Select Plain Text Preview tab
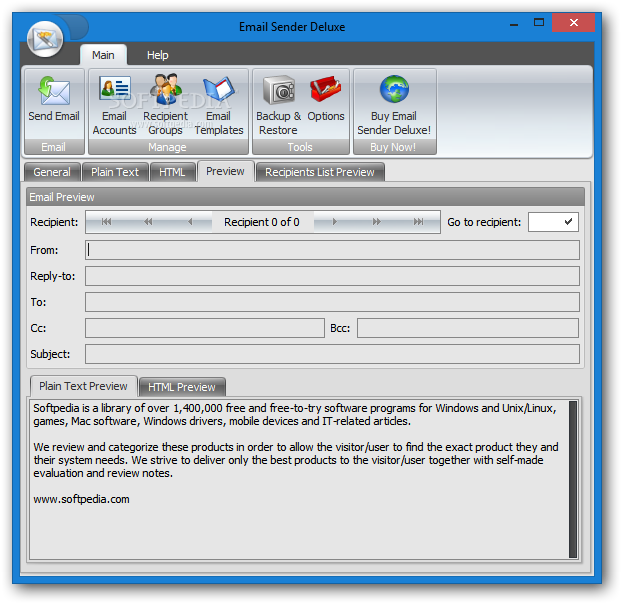Viewport: 622px width, 604px height. click(83, 386)
